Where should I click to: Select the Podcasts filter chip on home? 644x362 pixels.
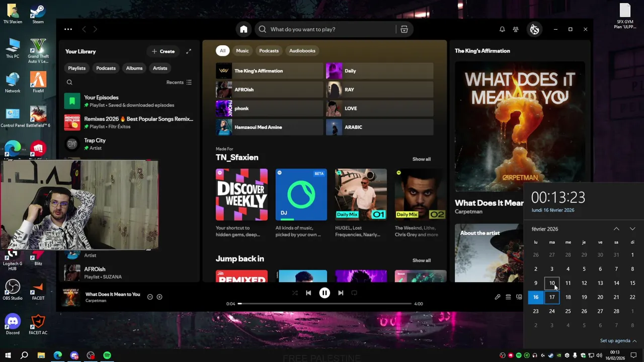point(269,50)
